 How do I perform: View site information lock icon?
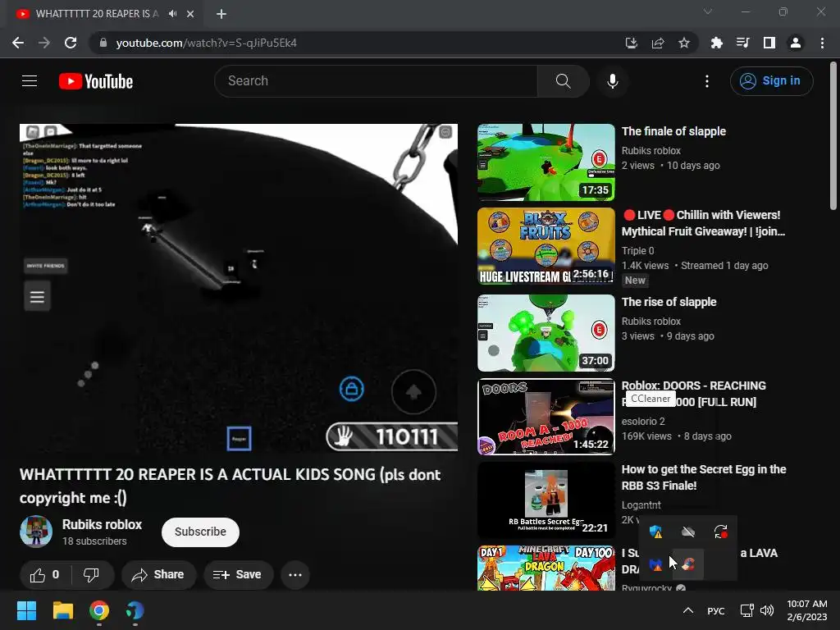(103, 43)
